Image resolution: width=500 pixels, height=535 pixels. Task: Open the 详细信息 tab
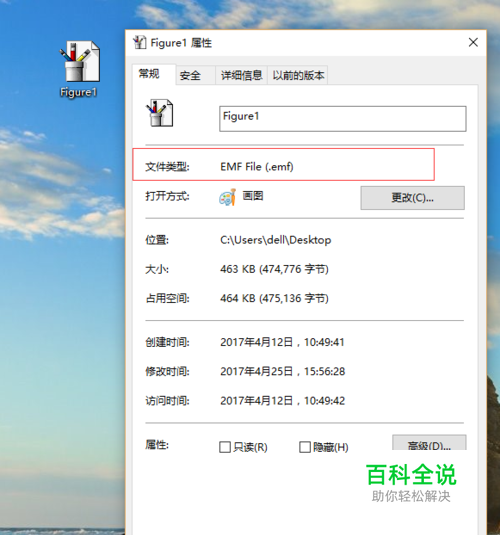[x=241, y=75]
